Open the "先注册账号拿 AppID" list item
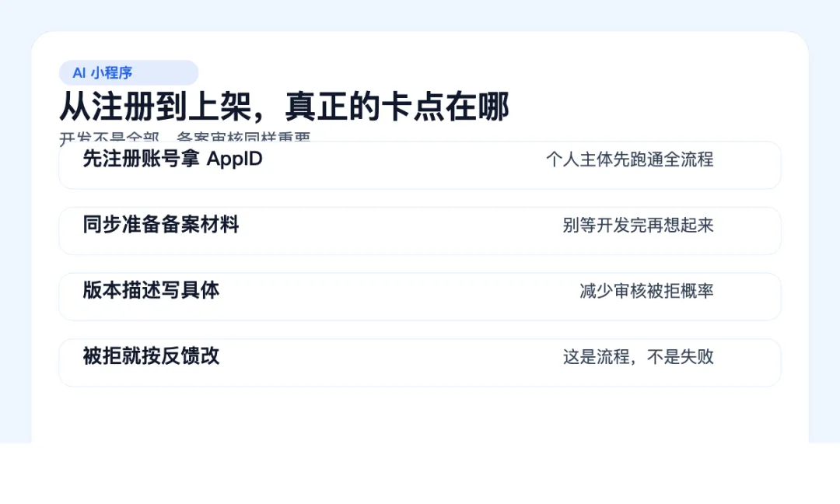This screenshot has width=840, height=504. point(419,165)
